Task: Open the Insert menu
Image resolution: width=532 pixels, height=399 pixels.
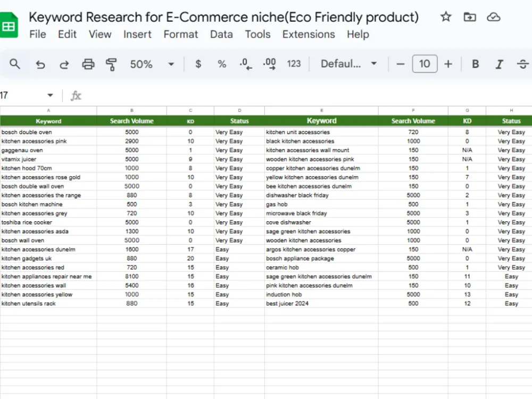Action: 137,34
